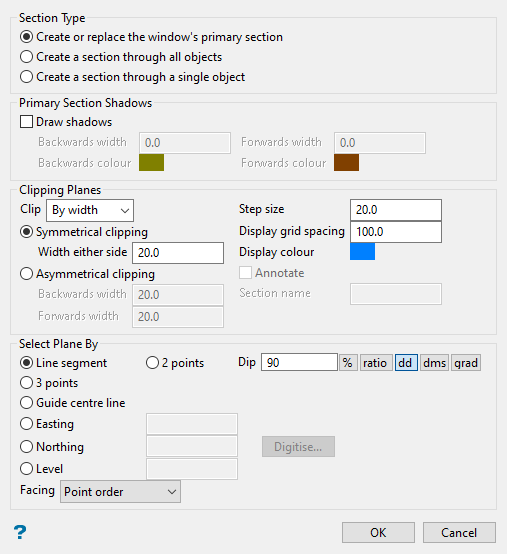The image size is (507, 554).
Task: Select the ratio dip unit button
Action: click(376, 363)
